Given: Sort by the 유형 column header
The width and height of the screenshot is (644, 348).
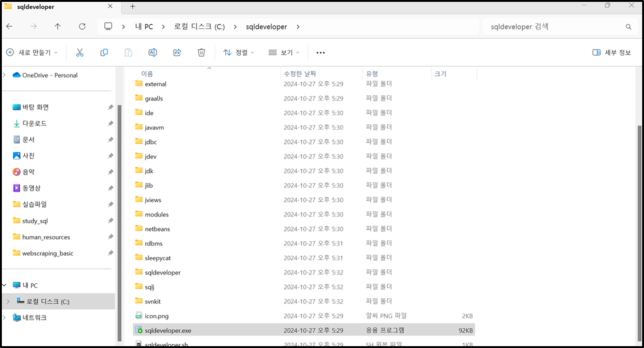Looking at the screenshot, I should coord(372,74).
